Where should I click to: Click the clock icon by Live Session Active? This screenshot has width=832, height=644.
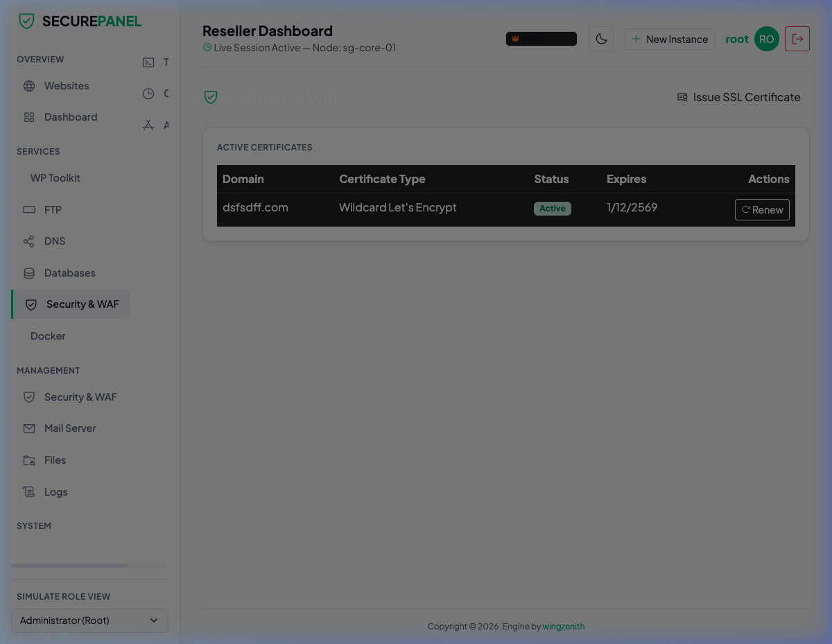(207, 48)
